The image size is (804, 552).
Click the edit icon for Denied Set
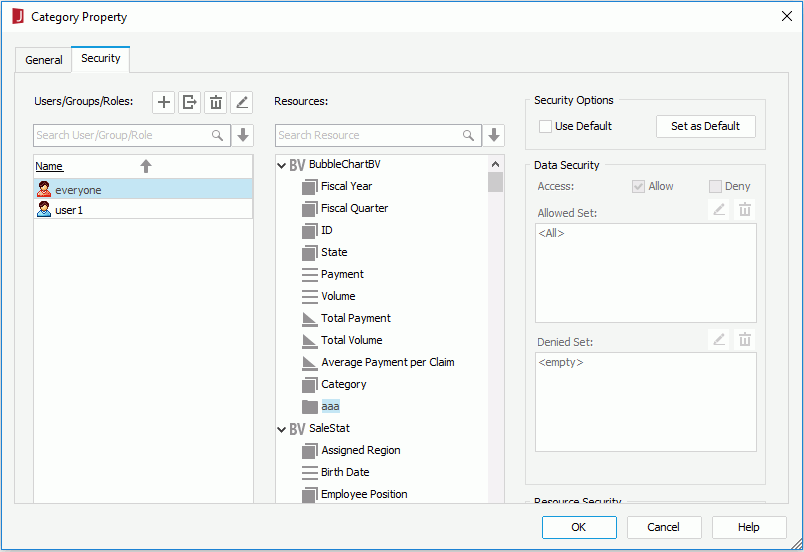pyautogui.click(x=719, y=339)
